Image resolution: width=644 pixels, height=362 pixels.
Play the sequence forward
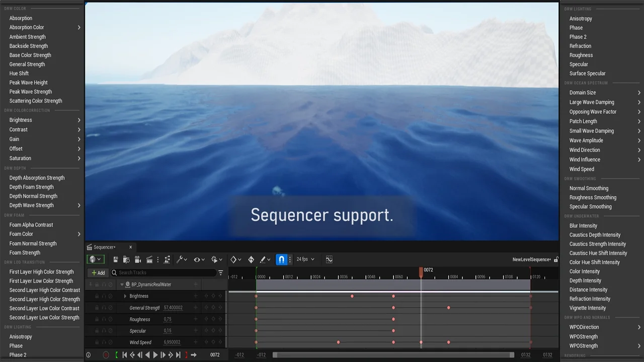coord(155,355)
